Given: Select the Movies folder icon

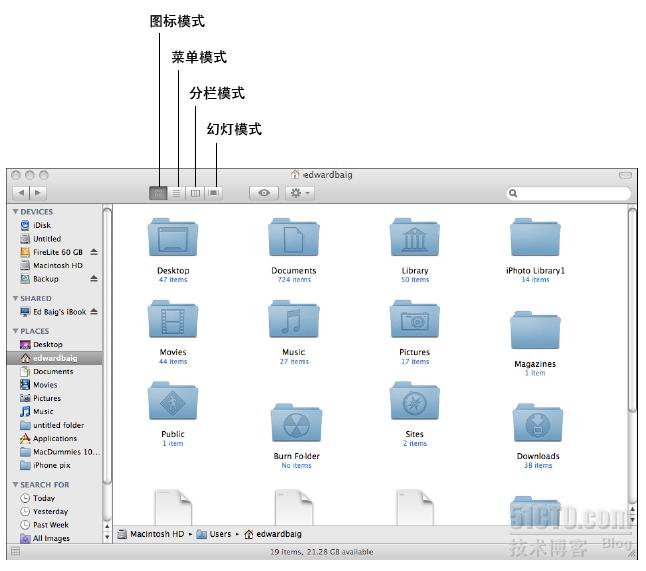Looking at the screenshot, I should (x=173, y=319).
